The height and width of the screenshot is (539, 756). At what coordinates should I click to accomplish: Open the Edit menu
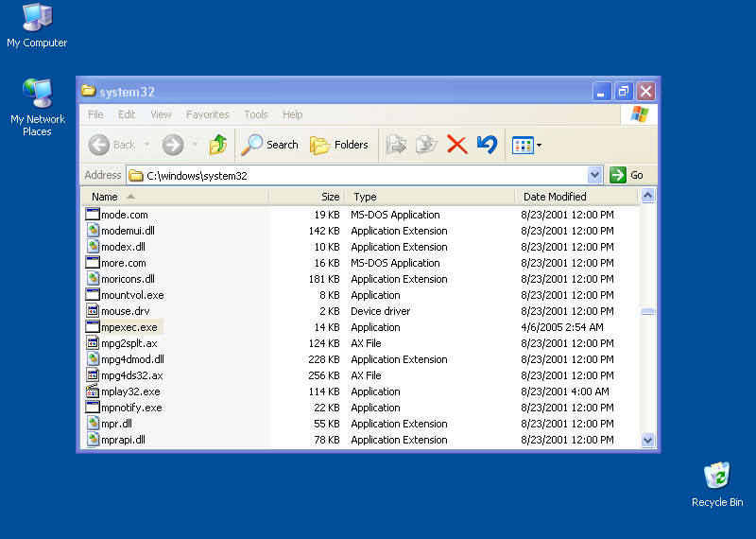[x=127, y=114]
